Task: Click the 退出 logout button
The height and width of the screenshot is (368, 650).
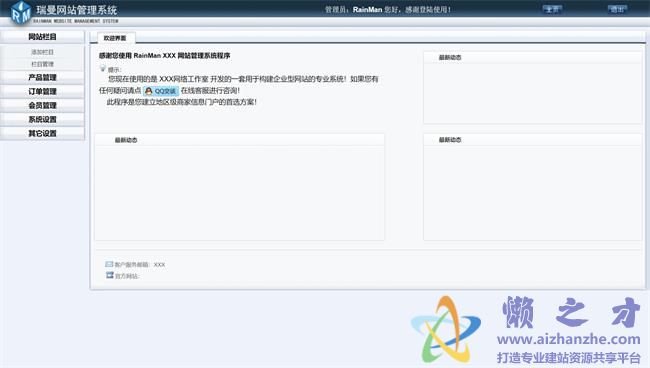Action: click(617, 9)
